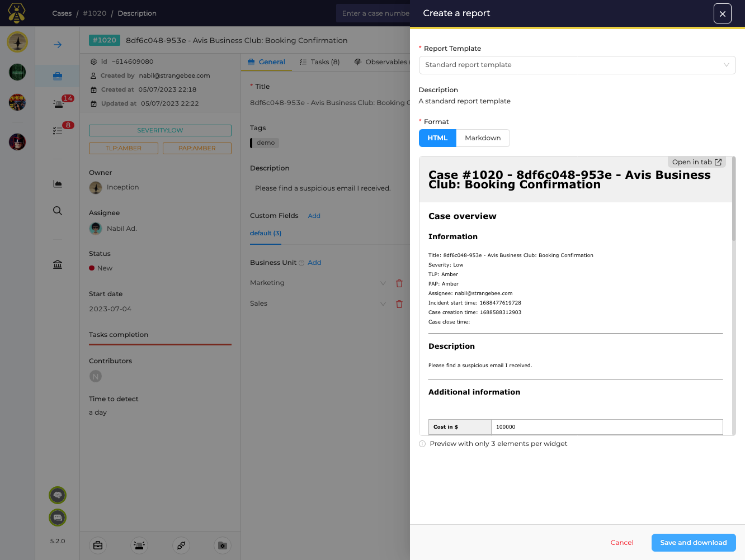This screenshot has height=560, width=745.
Task: Open the dashboards chart icon in sidebar
Action: [58, 184]
